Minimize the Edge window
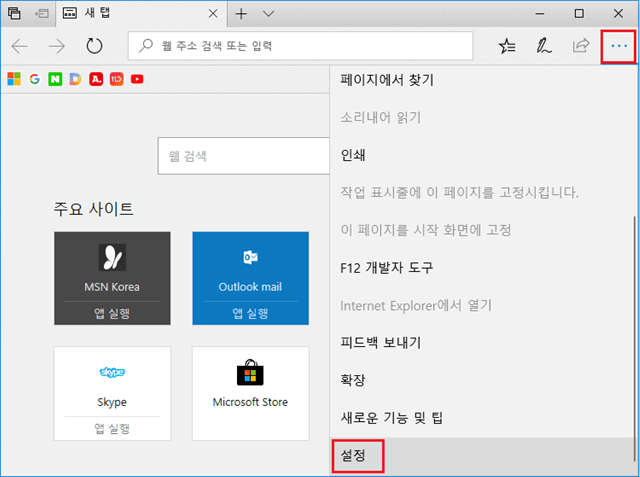 (x=540, y=14)
